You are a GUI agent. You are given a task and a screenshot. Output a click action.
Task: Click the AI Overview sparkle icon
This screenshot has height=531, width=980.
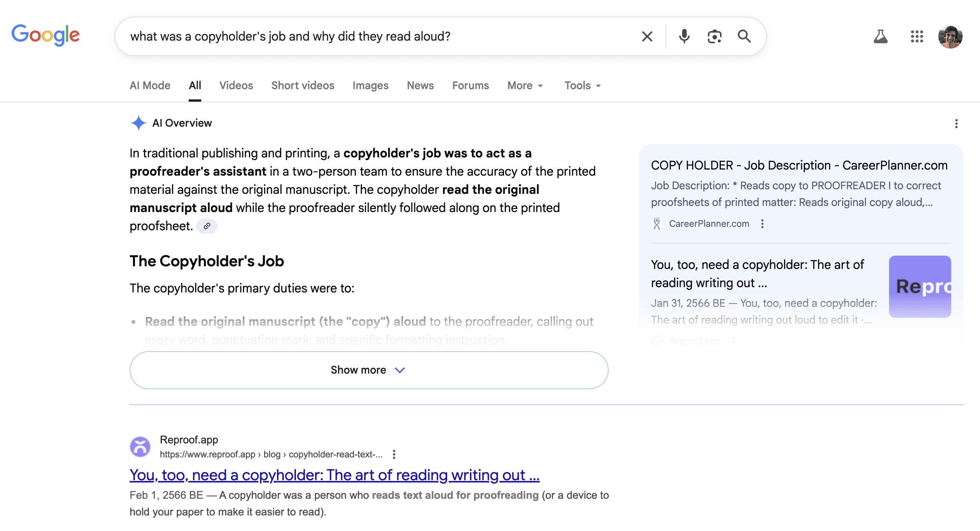click(x=138, y=123)
